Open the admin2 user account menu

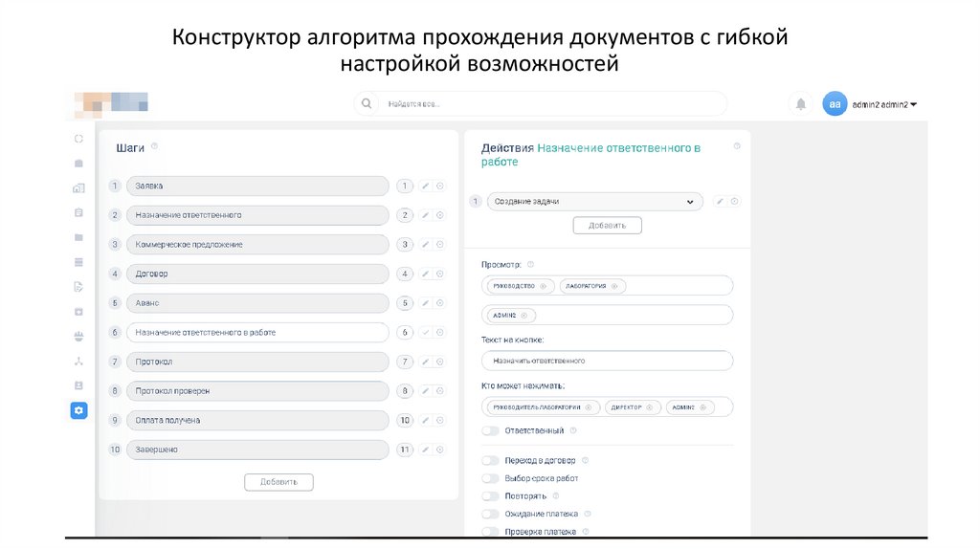(x=884, y=104)
